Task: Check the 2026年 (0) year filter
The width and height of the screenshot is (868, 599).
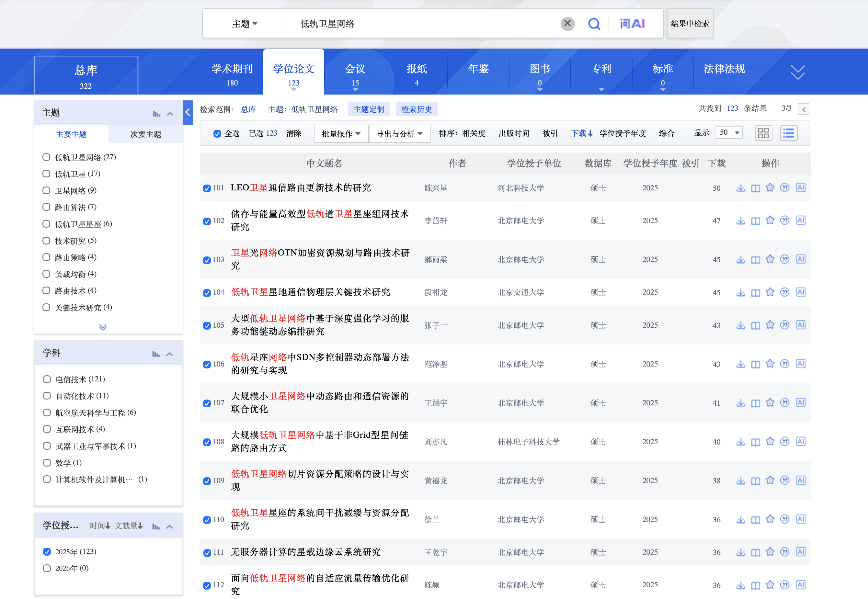Action: pyautogui.click(x=47, y=568)
